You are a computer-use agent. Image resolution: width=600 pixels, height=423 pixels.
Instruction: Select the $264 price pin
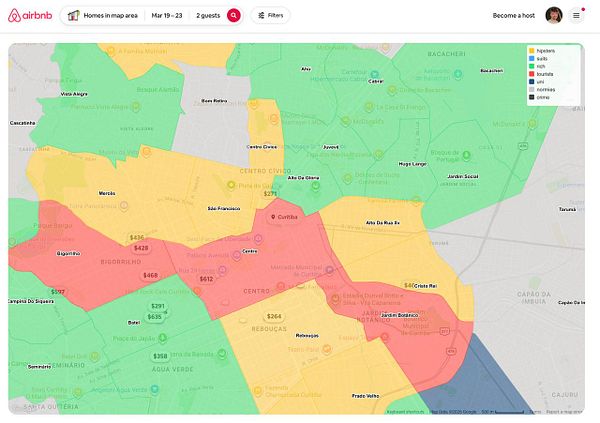(274, 316)
